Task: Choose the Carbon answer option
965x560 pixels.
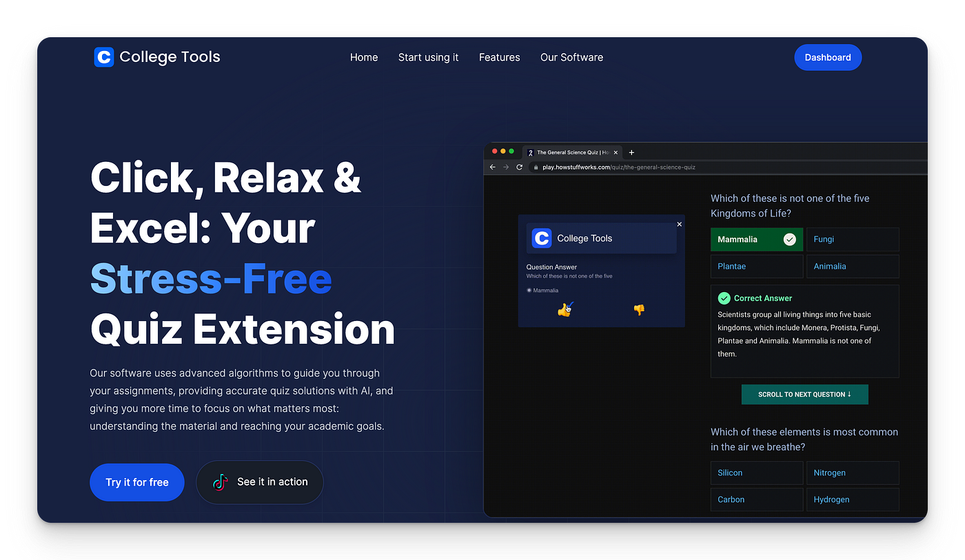Action: (x=757, y=499)
